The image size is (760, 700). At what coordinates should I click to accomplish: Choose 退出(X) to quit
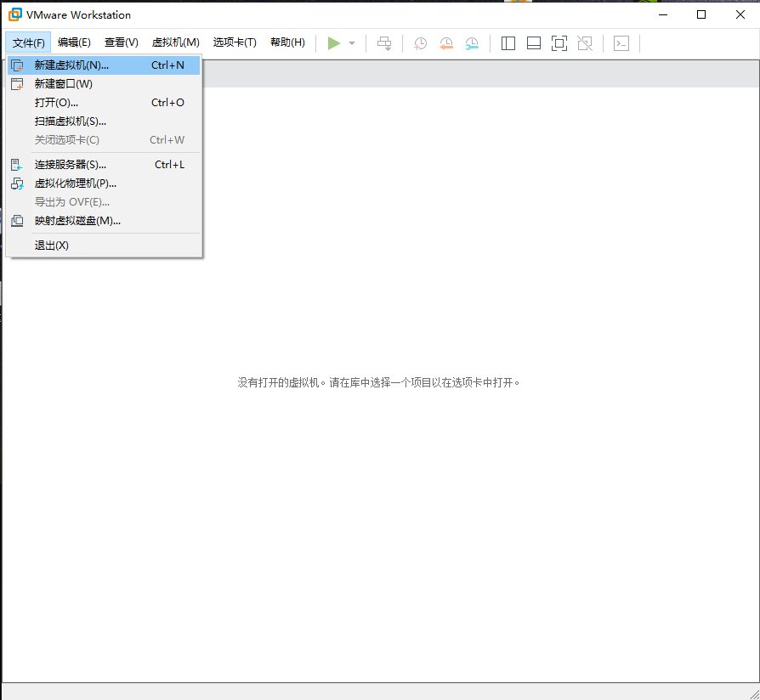pos(104,246)
